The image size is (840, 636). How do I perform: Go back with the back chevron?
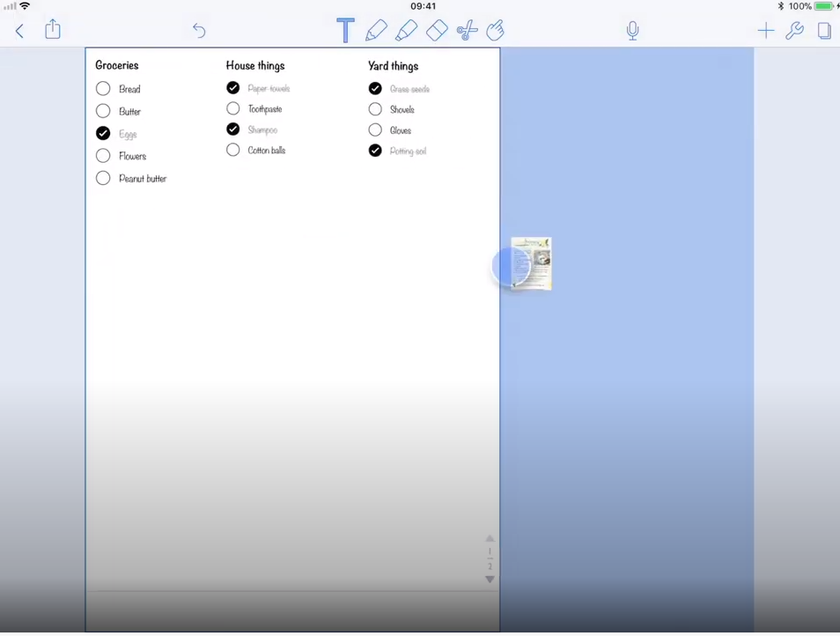(x=19, y=31)
